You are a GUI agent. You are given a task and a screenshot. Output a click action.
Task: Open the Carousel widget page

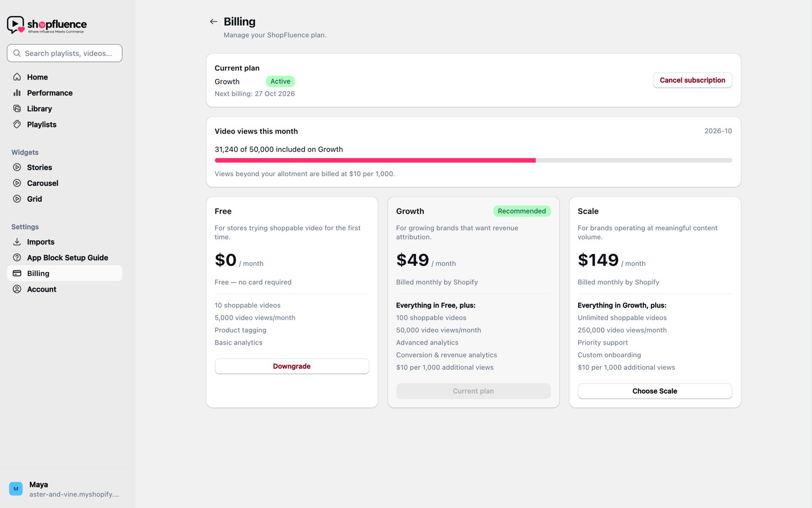pos(65,183)
